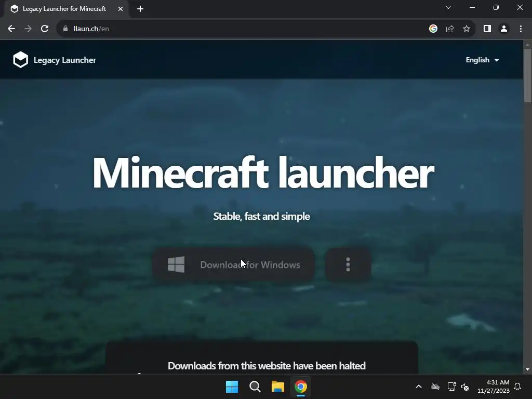The width and height of the screenshot is (532, 399).
Task: Open File Explorer from taskbar
Action: point(278,387)
